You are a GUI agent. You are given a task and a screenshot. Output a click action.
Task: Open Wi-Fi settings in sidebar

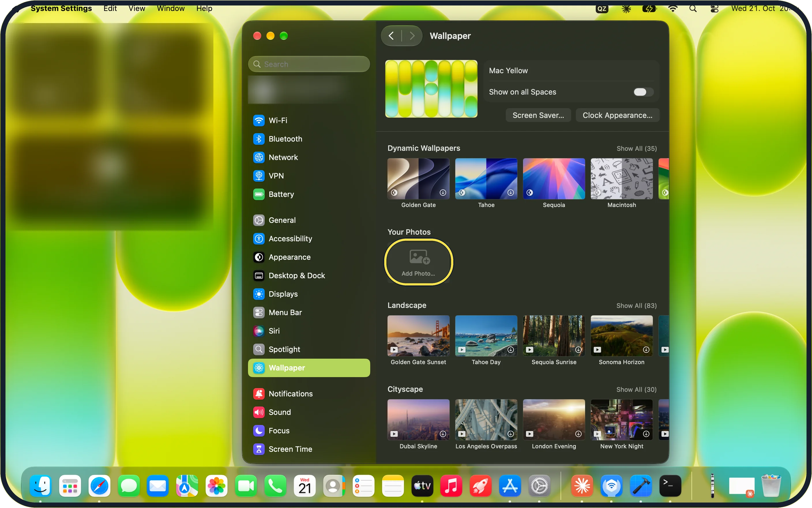coord(309,120)
